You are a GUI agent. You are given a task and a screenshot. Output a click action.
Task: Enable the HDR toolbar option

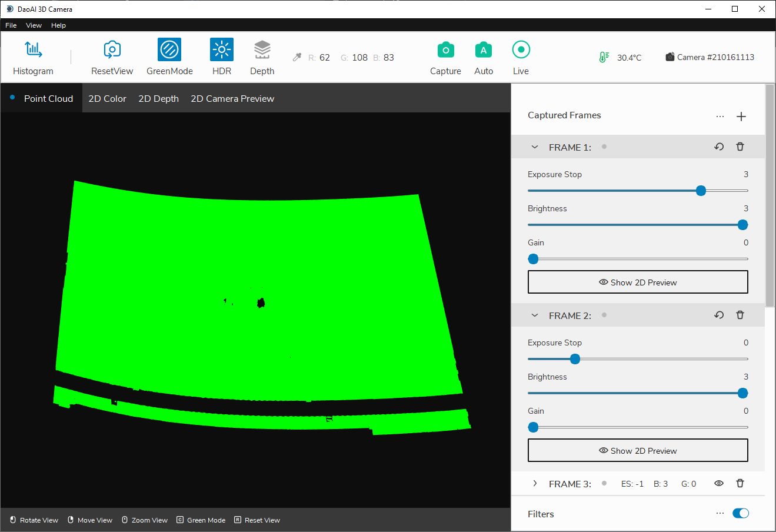tap(222, 50)
